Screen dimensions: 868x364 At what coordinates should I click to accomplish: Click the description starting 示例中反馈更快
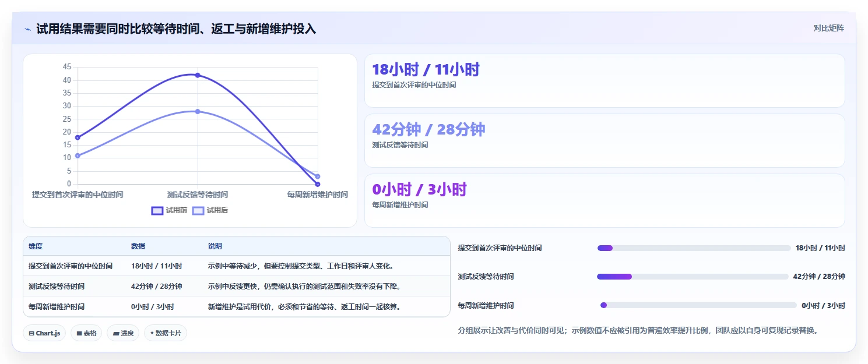pyautogui.click(x=305, y=287)
